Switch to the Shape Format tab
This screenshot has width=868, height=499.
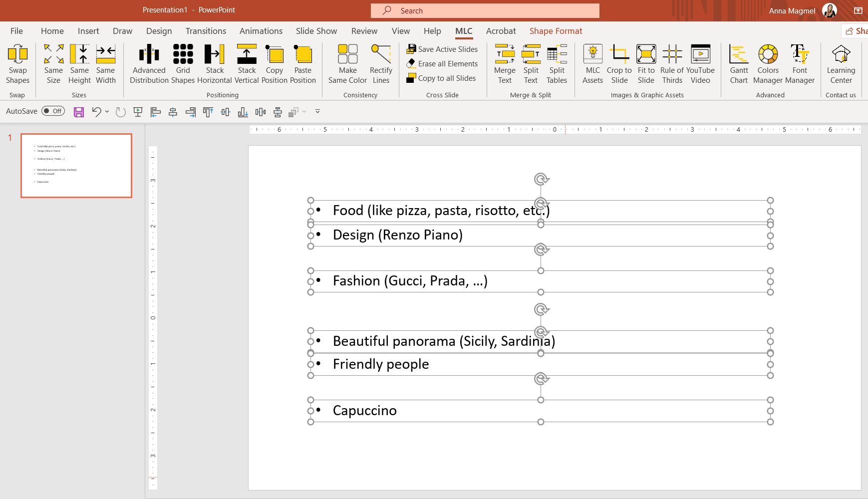(556, 31)
